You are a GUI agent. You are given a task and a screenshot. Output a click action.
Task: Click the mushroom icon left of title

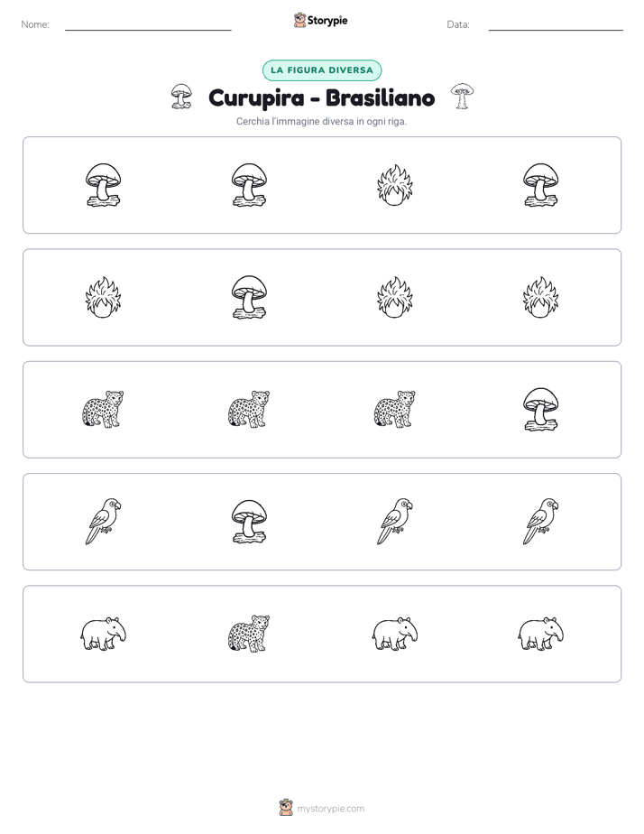tap(181, 97)
